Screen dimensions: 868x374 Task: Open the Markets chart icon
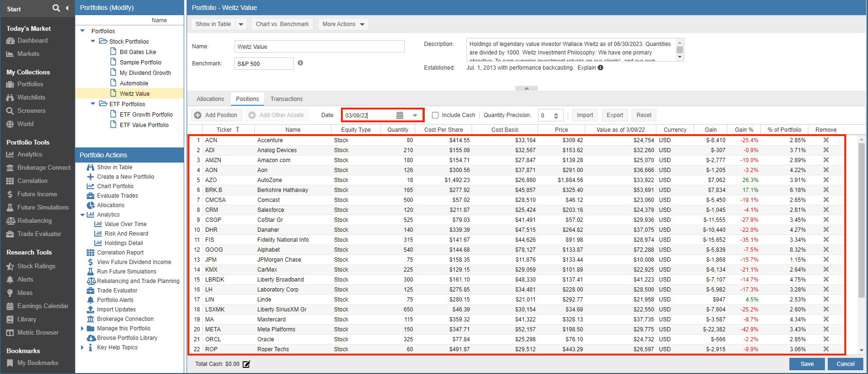click(x=10, y=54)
